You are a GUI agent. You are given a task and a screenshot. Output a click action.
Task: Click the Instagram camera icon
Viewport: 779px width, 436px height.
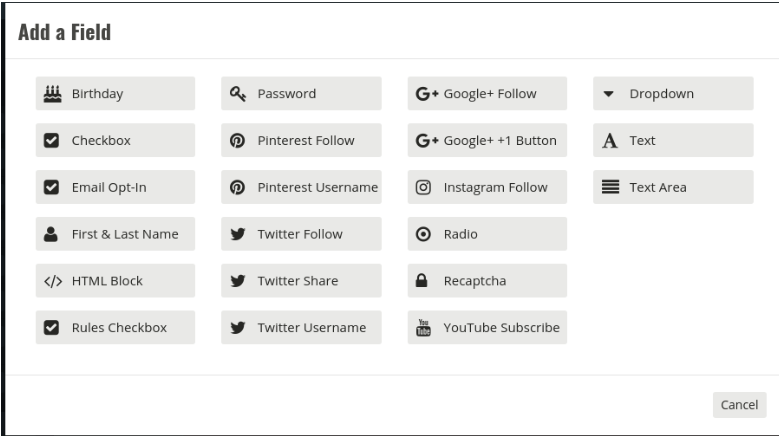(423, 187)
